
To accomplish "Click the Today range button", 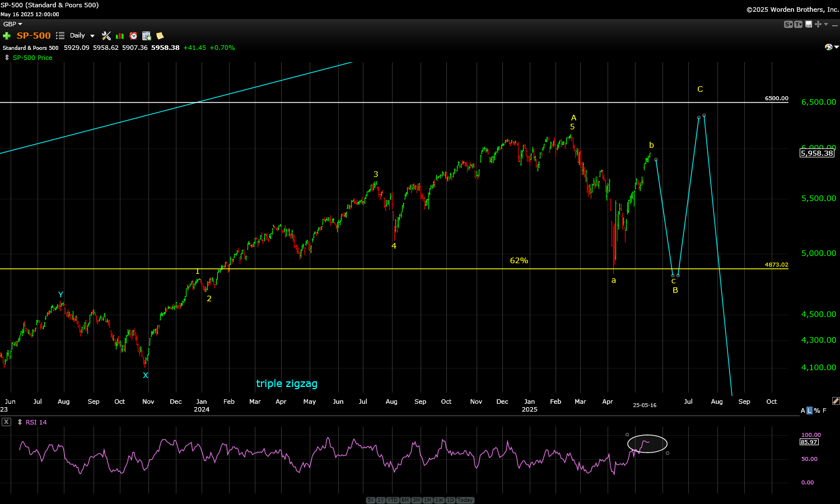I will [465, 500].
